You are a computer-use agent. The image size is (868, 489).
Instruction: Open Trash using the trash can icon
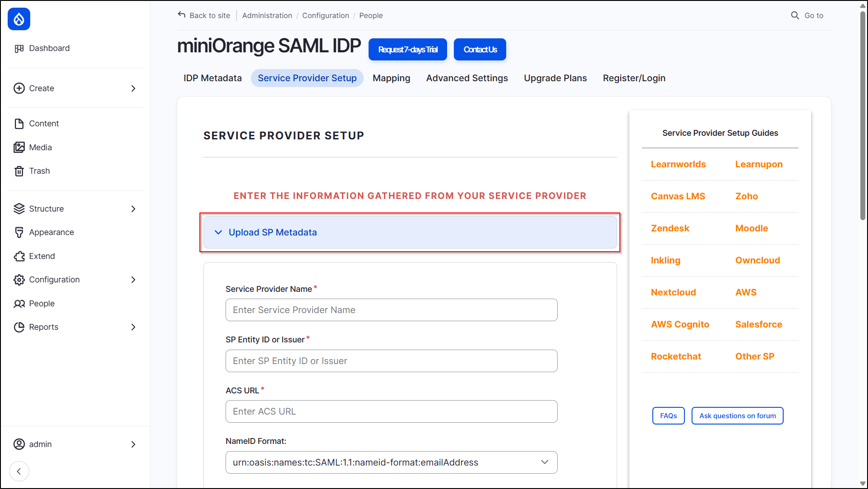19,171
